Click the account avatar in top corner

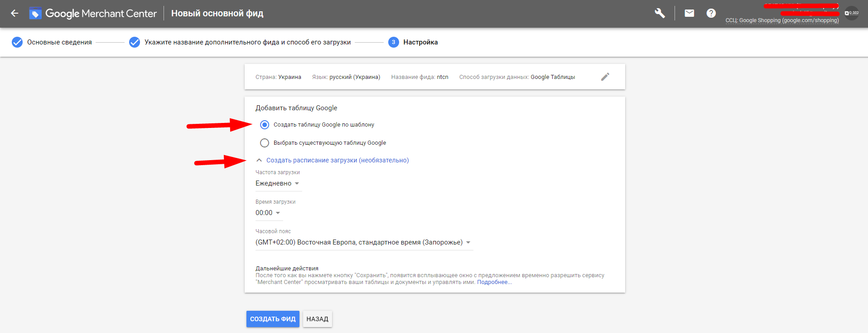point(852,13)
